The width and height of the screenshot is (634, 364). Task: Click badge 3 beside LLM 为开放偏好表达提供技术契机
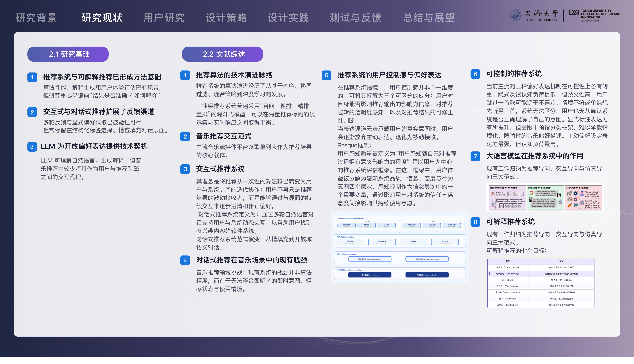[32, 147]
